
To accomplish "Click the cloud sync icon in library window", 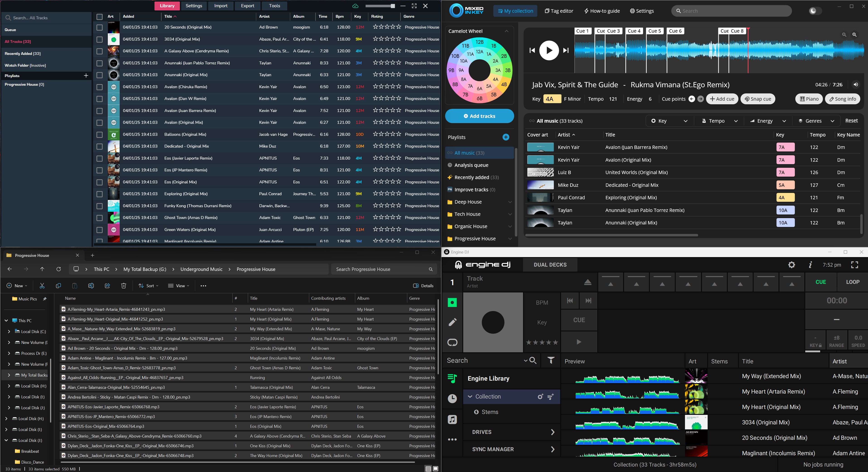I will click(355, 6).
